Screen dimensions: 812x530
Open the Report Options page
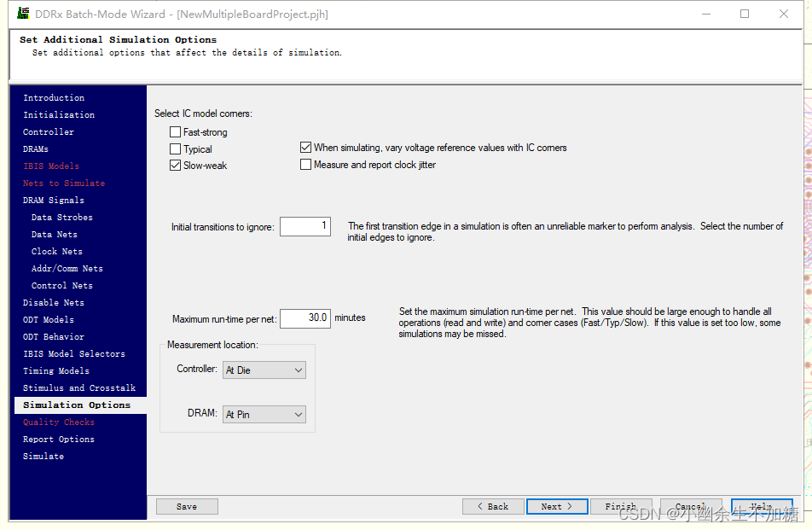click(x=59, y=440)
